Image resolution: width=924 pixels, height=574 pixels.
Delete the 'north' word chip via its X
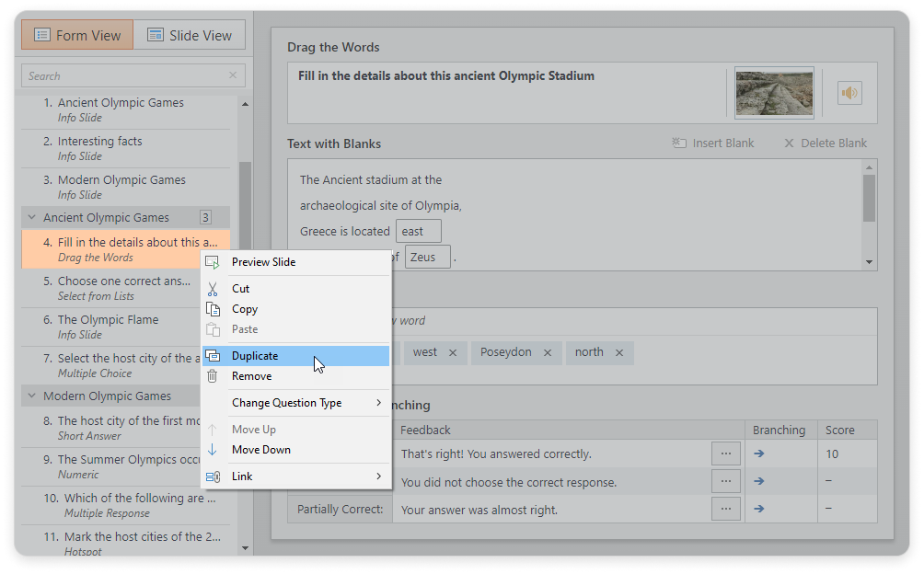pos(619,352)
